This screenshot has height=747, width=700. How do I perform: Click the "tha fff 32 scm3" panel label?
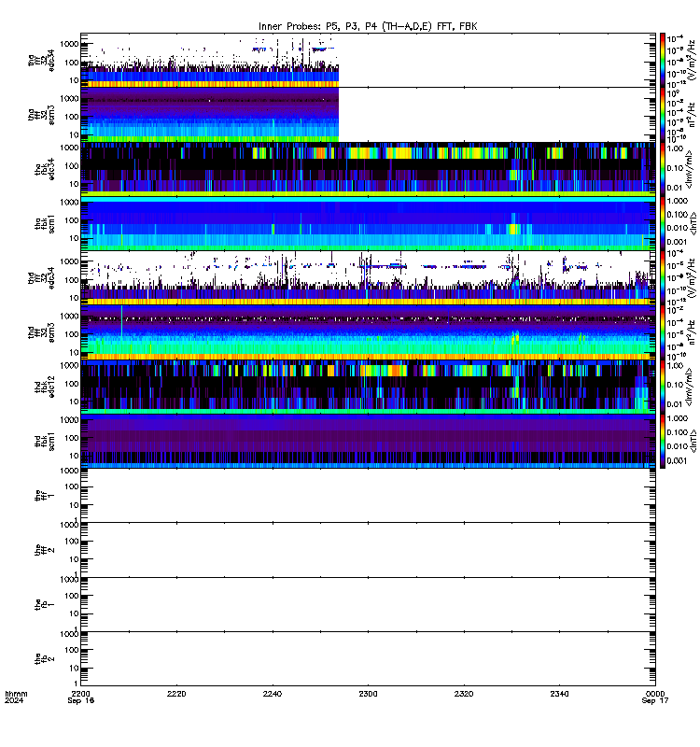click(41, 115)
